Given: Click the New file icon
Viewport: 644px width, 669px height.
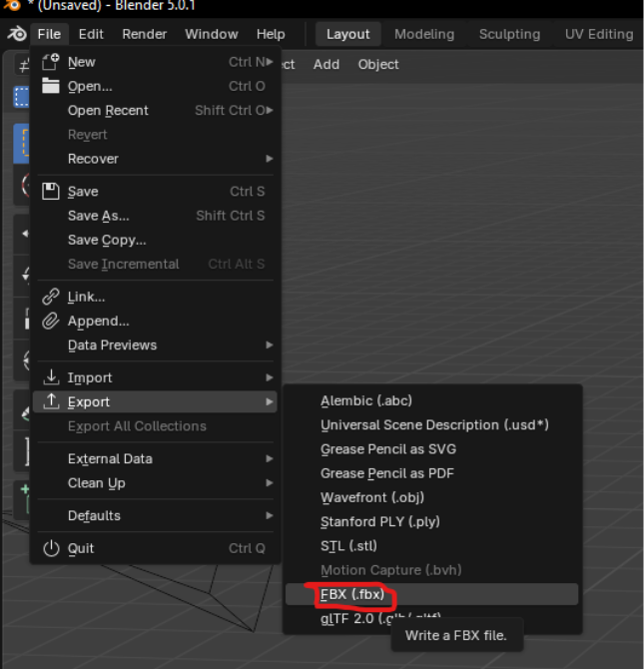Looking at the screenshot, I should tap(51, 62).
